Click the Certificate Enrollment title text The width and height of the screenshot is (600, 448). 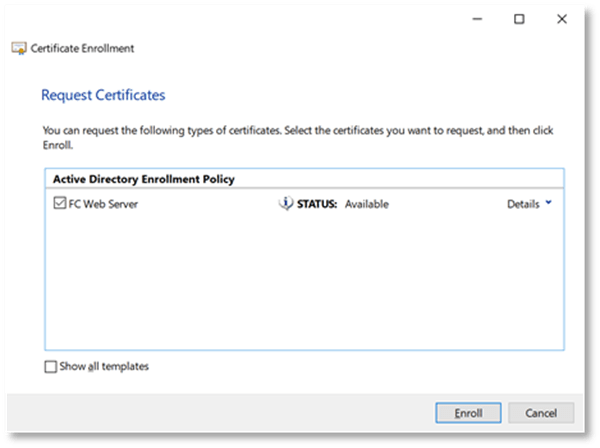pos(84,47)
